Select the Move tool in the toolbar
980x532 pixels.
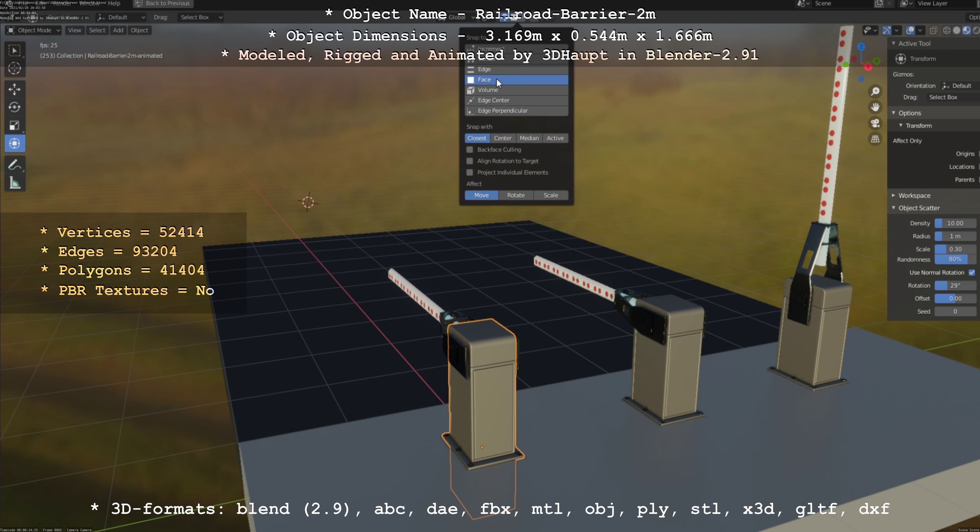pyautogui.click(x=15, y=89)
